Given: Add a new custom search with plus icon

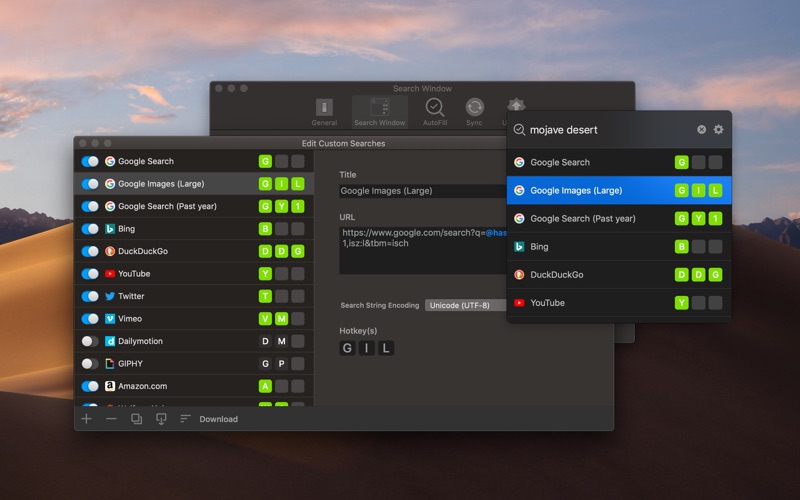Looking at the screenshot, I should pyautogui.click(x=86, y=419).
